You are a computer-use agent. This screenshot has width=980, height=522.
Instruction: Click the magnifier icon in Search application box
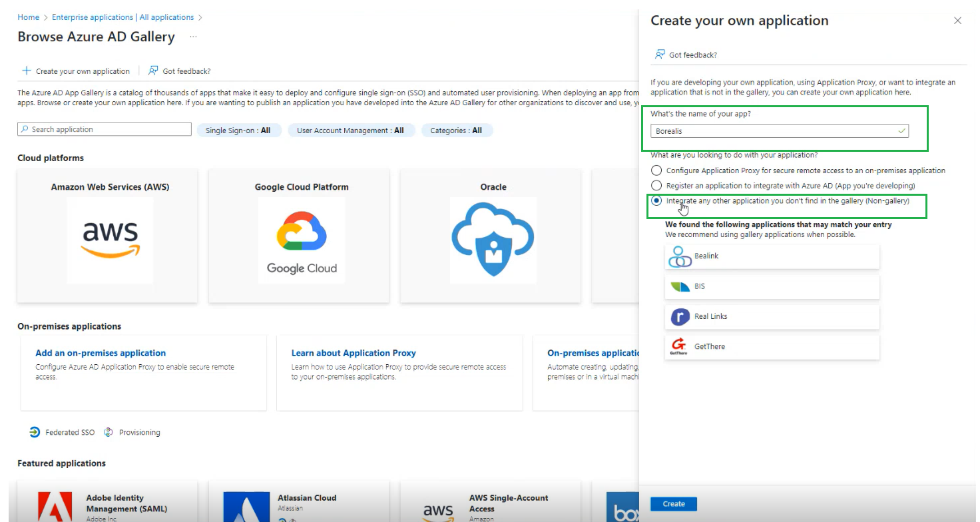pyautogui.click(x=25, y=129)
